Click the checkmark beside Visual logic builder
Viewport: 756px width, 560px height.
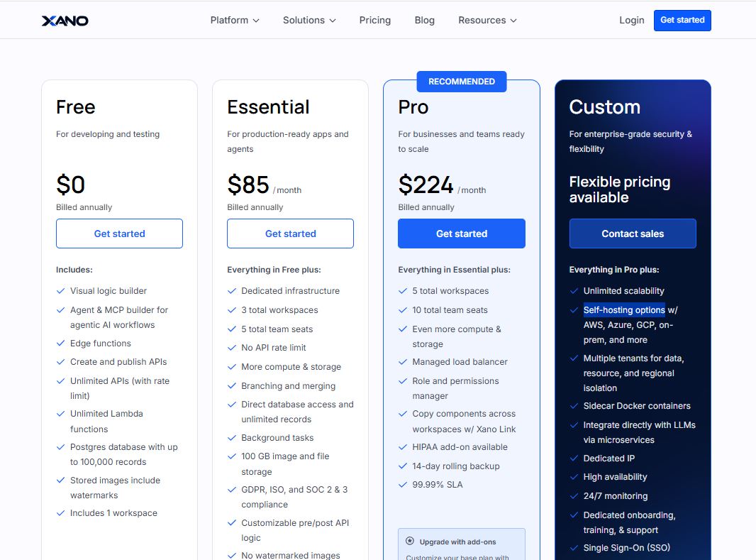coord(60,291)
